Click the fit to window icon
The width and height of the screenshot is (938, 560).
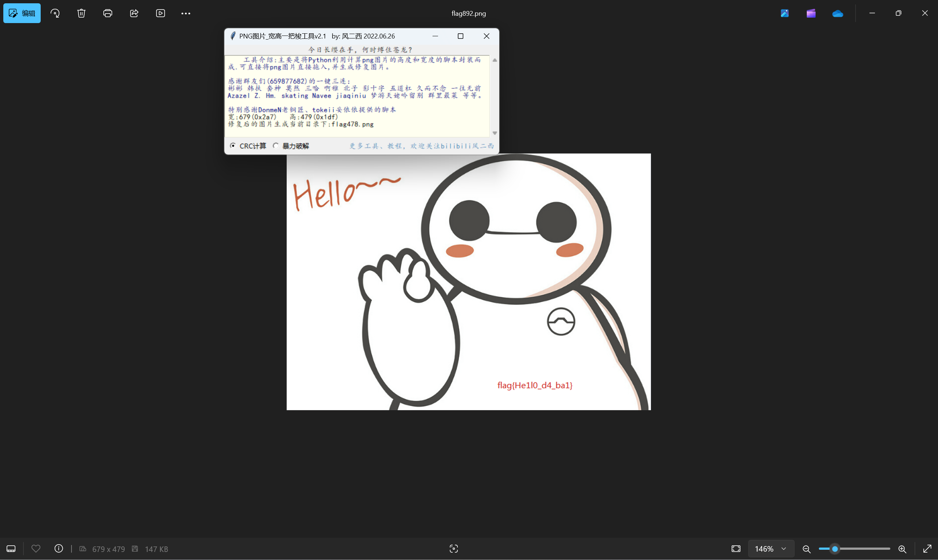click(736, 549)
